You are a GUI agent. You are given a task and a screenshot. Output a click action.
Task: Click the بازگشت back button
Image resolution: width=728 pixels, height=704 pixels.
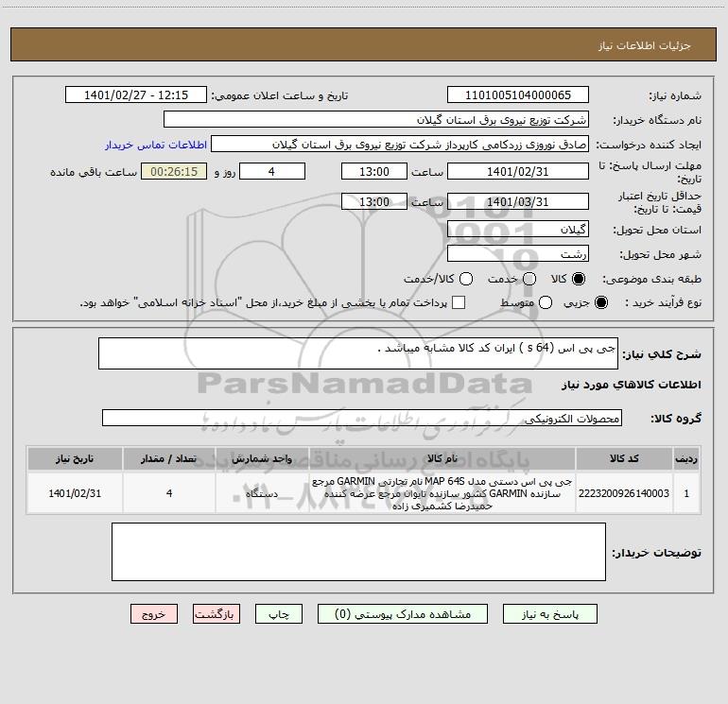pos(217,614)
